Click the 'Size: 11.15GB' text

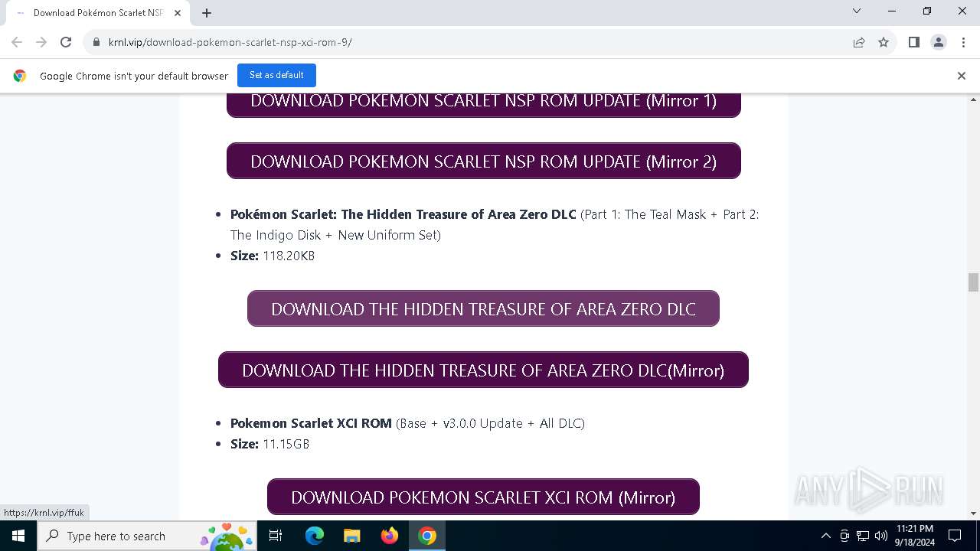269,444
